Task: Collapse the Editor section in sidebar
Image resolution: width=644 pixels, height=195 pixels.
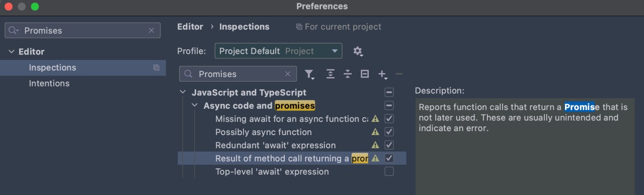Action: (12, 52)
